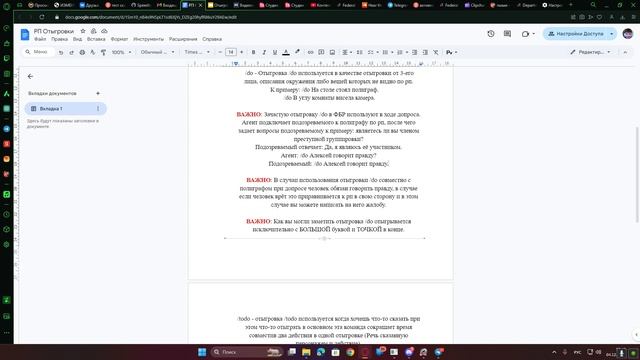Open the highlight color picker
Viewport: 640px width, 360px height.
point(297,52)
